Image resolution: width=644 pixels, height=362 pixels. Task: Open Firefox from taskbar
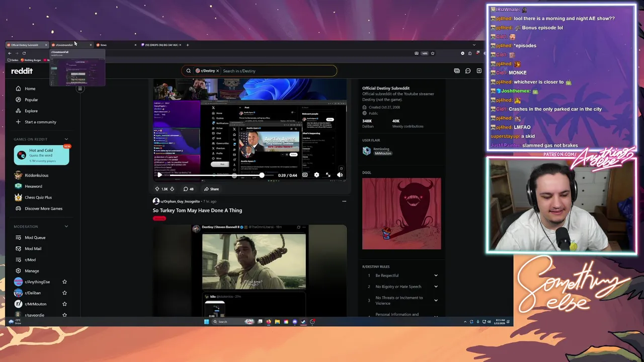click(269, 322)
